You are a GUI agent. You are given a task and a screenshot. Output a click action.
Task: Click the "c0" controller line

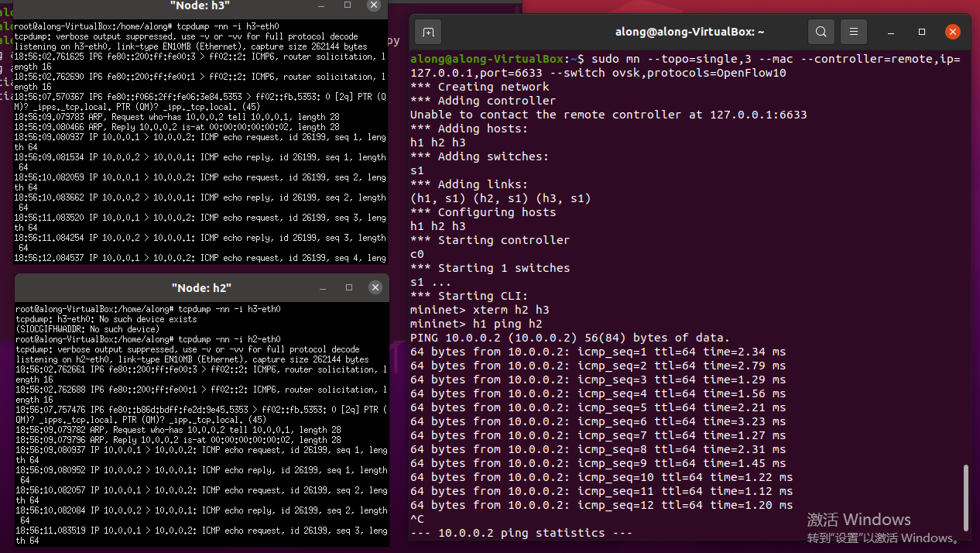pos(417,254)
